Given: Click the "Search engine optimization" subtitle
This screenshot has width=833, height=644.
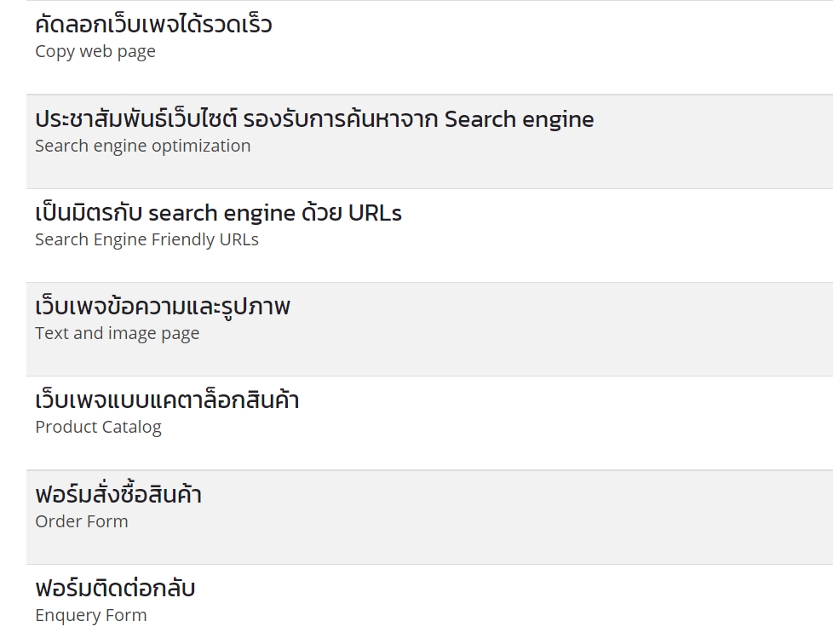Looking at the screenshot, I should point(143,146).
